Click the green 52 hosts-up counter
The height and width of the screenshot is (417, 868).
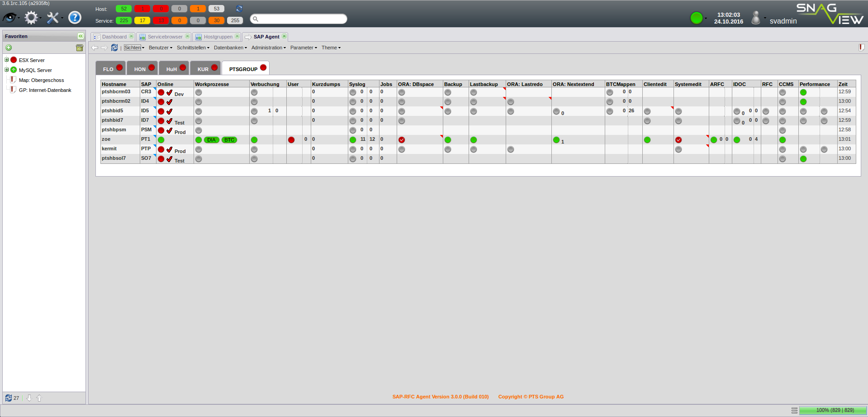tap(123, 9)
